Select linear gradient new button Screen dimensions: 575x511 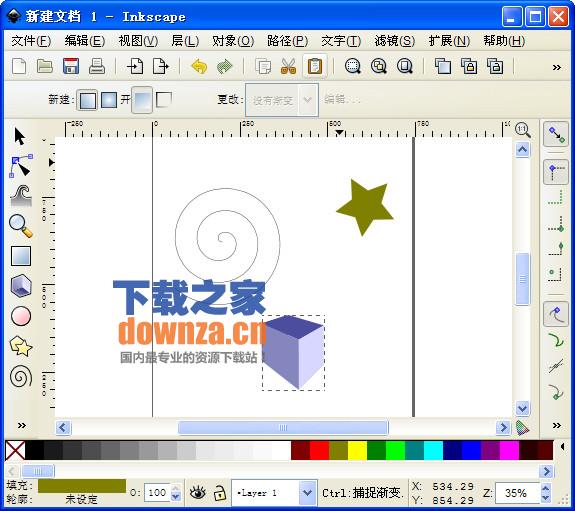click(87, 100)
